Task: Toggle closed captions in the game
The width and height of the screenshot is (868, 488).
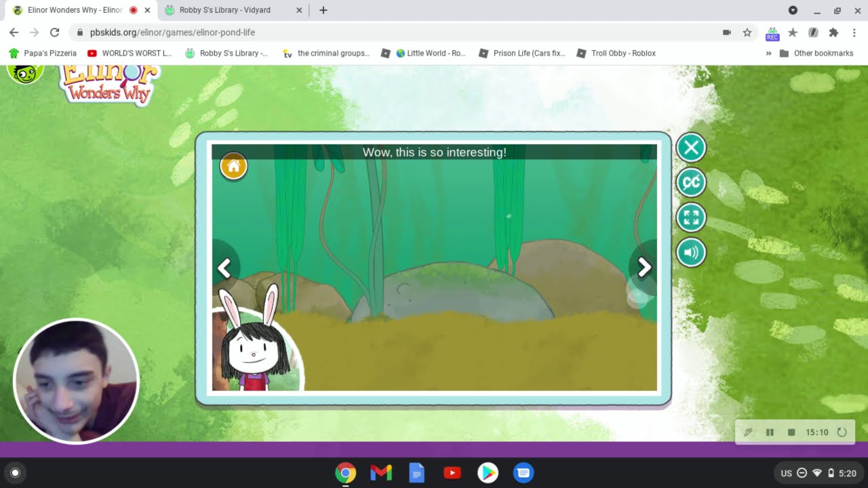Action: click(x=691, y=182)
